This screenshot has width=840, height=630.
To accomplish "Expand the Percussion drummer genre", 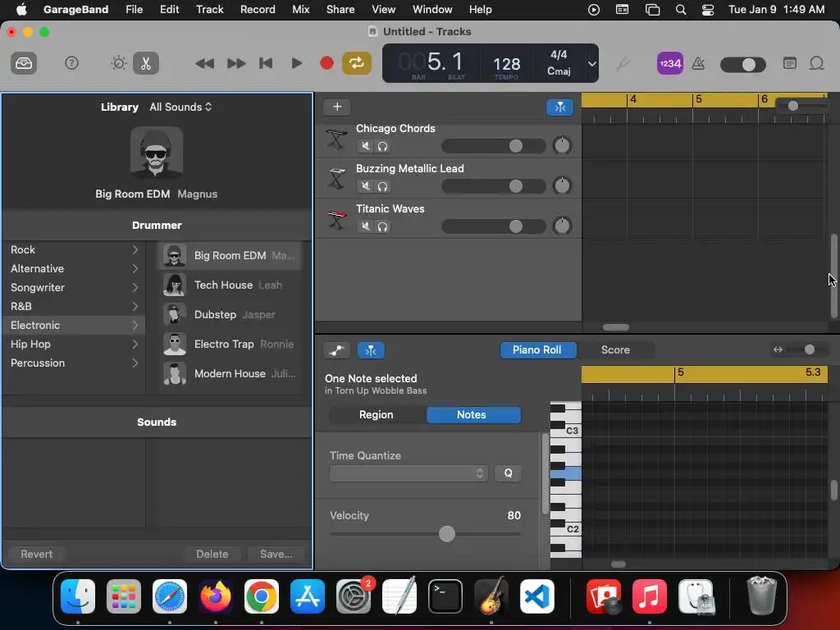I will 74,363.
